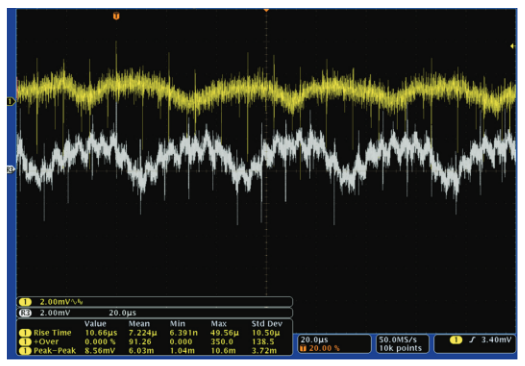The height and width of the screenshot is (366, 525).
Task: Click the main timebase 20.0µs readout
Action: click(314, 340)
